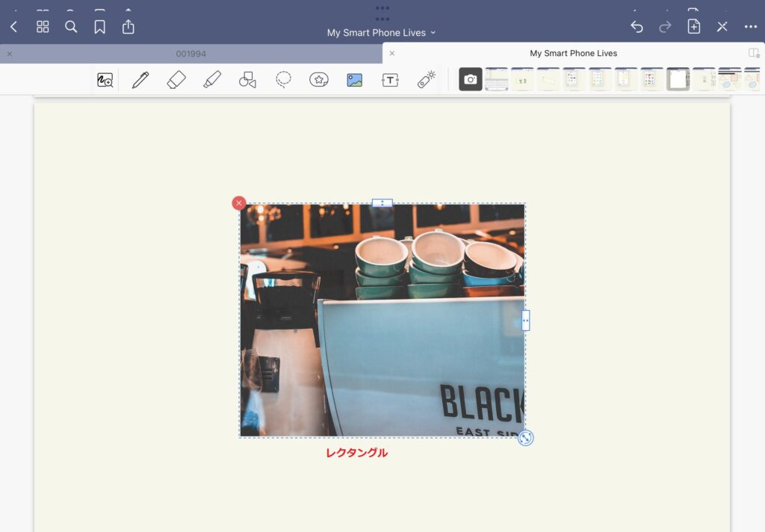
Task: Select the Pen tool
Action: pyautogui.click(x=140, y=80)
